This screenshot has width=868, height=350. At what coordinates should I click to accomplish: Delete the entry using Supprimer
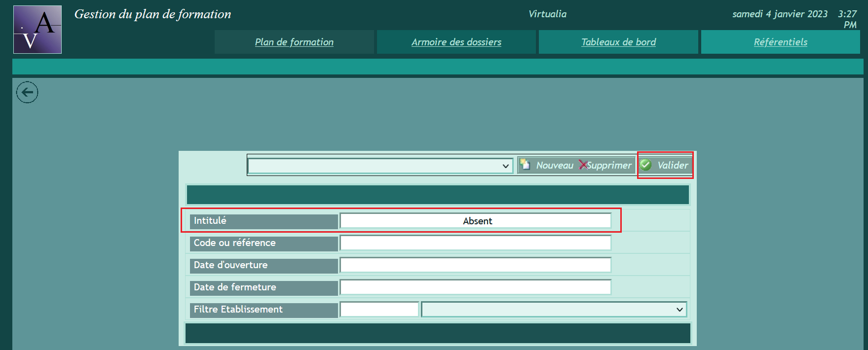coord(605,166)
